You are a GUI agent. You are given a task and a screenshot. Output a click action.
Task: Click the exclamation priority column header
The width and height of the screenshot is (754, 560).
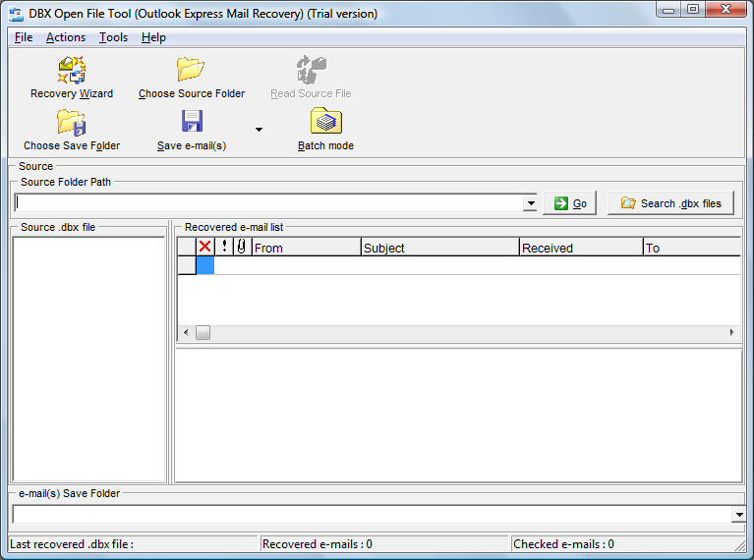pos(224,247)
